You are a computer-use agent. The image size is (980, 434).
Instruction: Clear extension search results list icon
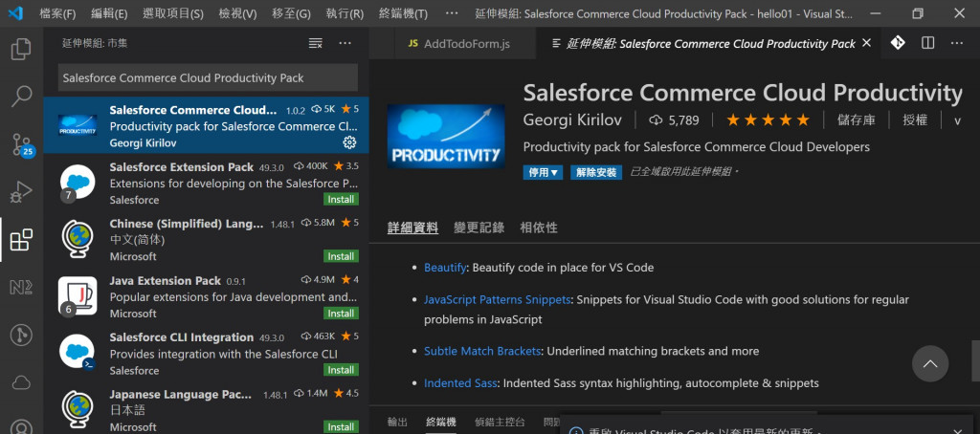[315, 43]
